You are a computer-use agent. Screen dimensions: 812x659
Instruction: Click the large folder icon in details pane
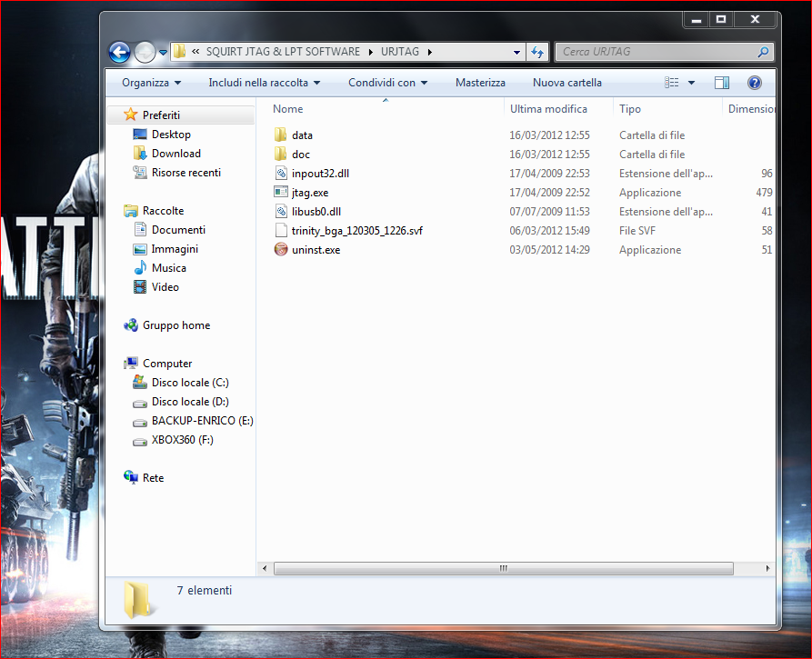tap(137, 600)
